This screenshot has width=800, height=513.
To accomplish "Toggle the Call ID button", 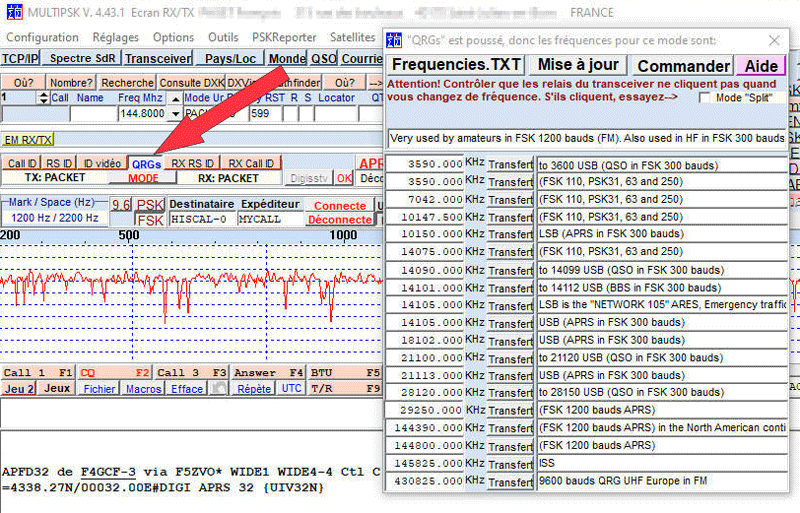I will (x=22, y=163).
